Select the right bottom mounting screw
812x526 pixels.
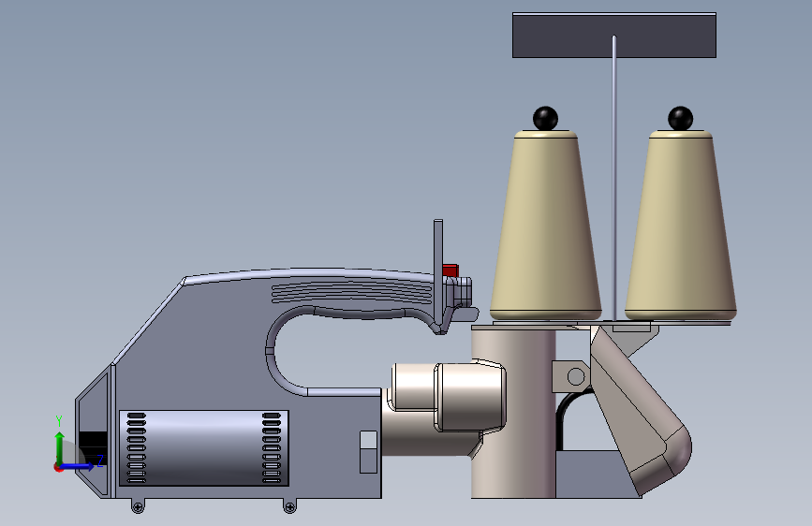[x=290, y=506]
